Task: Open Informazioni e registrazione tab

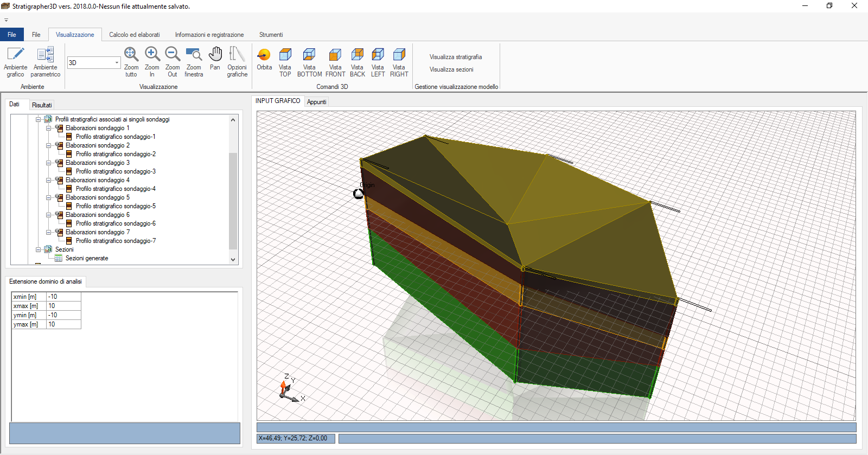Action: tap(209, 35)
